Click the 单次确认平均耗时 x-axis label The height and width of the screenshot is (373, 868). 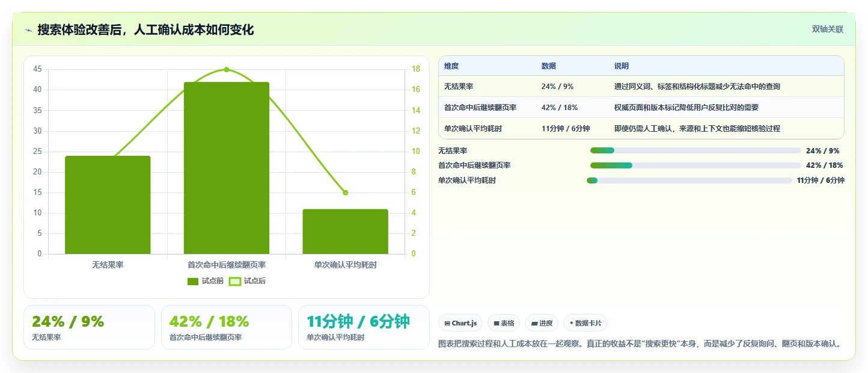point(345,265)
